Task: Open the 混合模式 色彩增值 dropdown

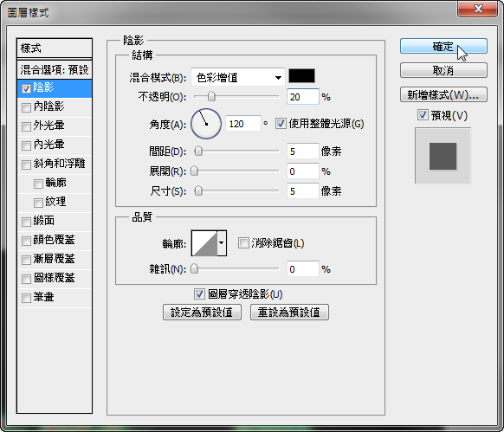Action: 238,77
